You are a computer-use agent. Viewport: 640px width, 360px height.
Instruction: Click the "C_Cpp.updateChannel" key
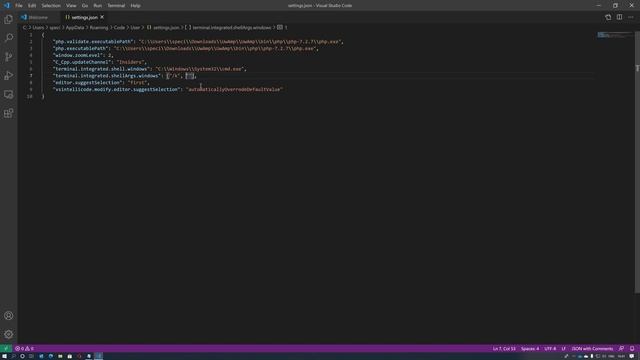coord(82,62)
